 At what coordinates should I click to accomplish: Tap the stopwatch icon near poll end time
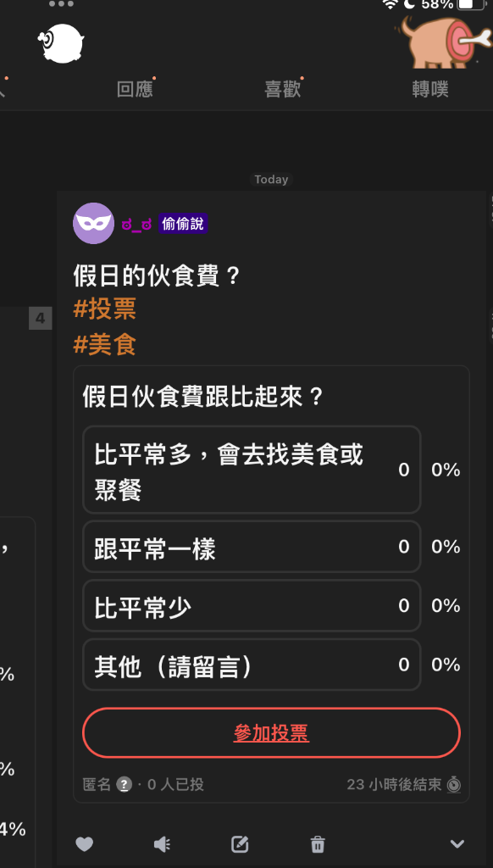point(454,784)
